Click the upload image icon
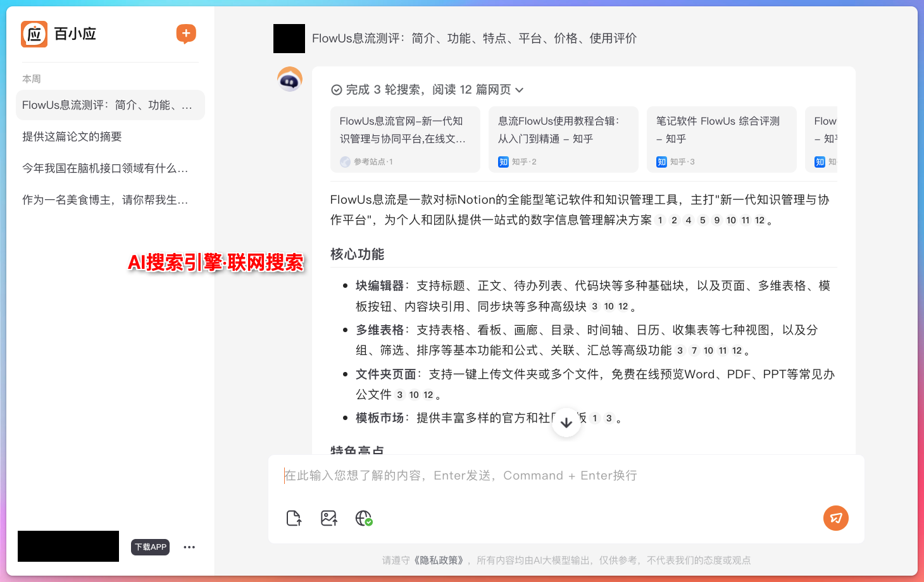Image resolution: width=924 pixels, height=582 pixels. [x=329, y=518]
